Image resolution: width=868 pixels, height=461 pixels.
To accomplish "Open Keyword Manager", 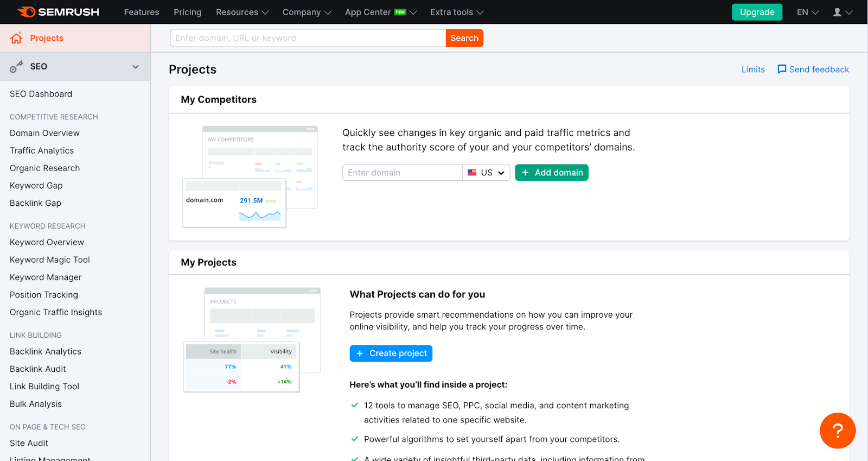I will 46,277.
